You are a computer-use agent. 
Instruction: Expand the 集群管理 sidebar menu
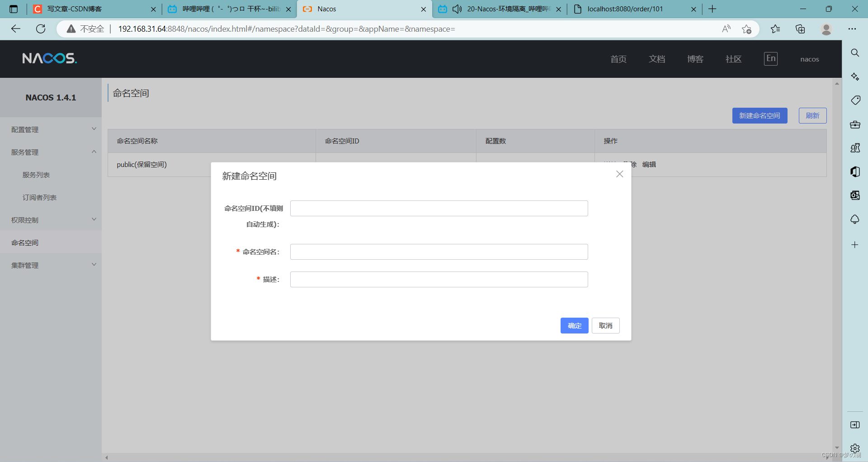(51, 265)
